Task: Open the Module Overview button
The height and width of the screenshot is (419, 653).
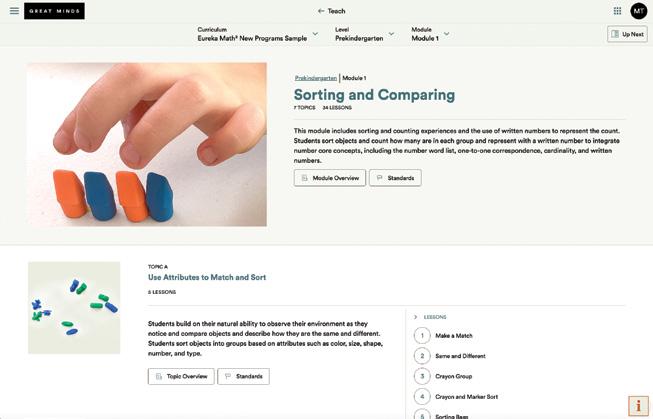Action: pos(329,178)
